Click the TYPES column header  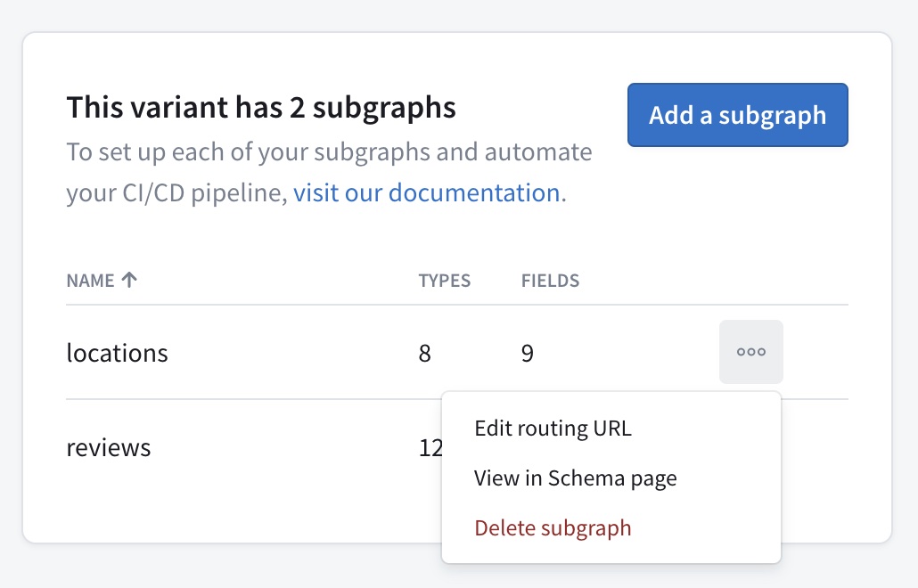point(445,280)
